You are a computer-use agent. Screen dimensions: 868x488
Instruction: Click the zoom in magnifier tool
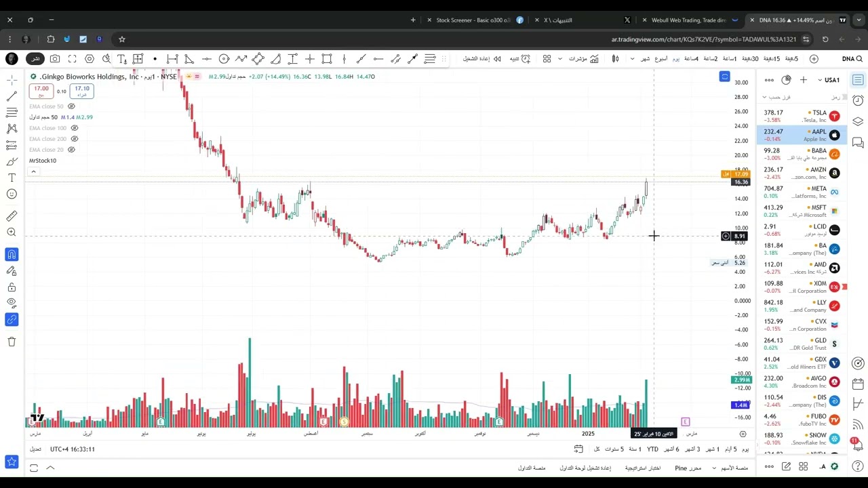[12, 232]
